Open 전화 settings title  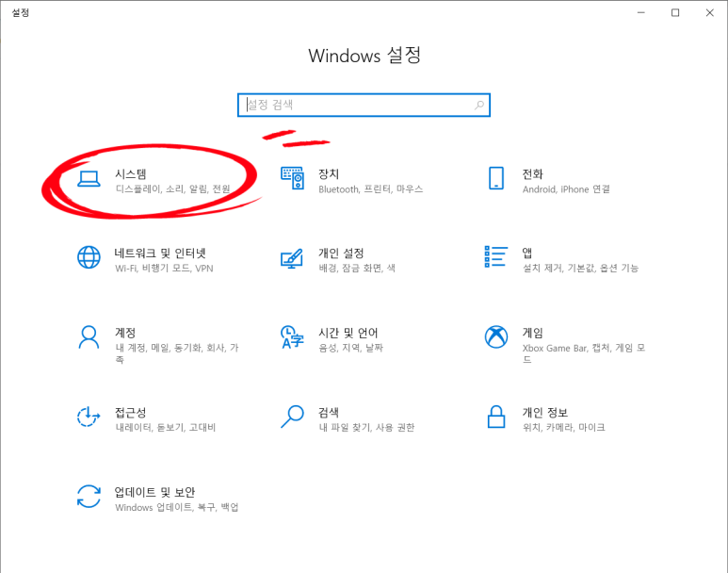pos(532,174)
